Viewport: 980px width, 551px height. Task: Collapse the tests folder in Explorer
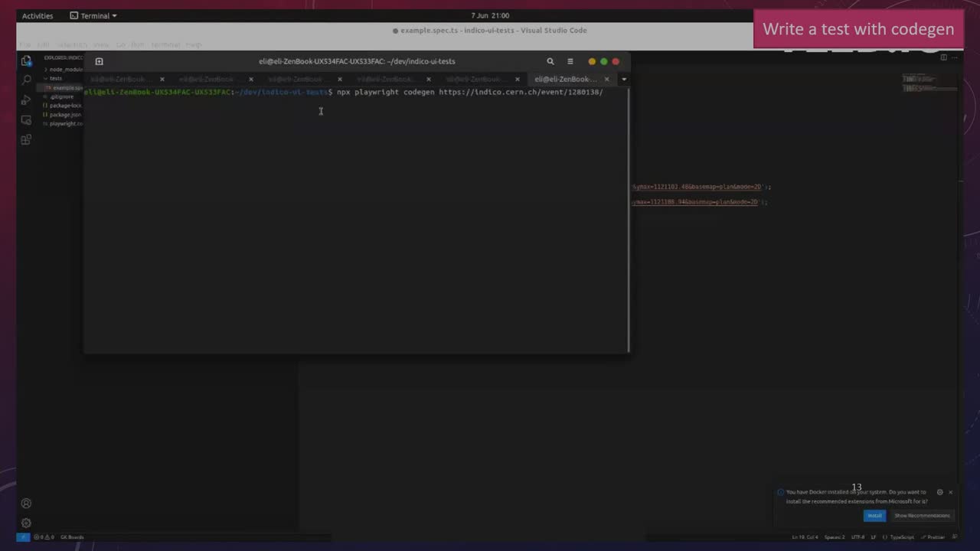point(55,78)
